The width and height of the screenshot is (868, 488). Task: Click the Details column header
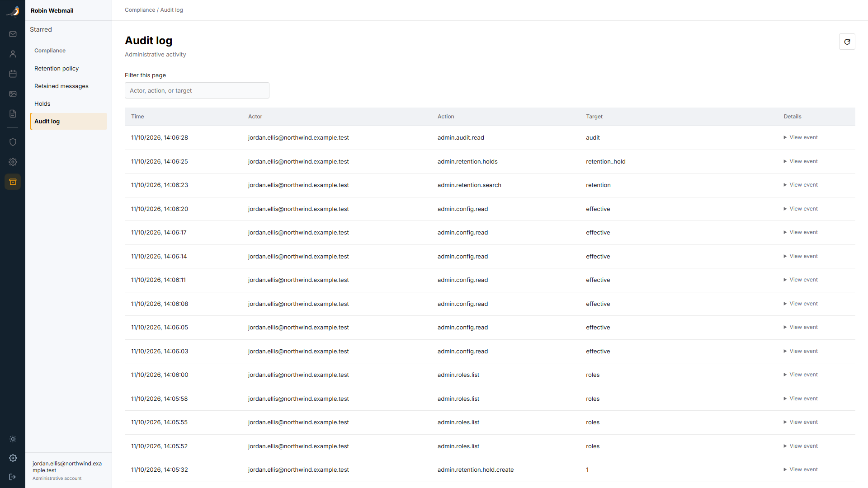point(793,117)
